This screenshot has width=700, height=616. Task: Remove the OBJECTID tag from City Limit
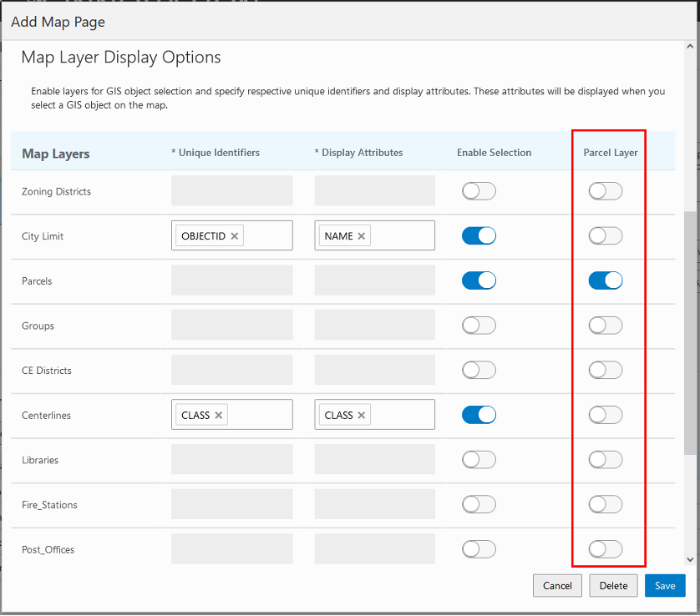pos(235,236)
